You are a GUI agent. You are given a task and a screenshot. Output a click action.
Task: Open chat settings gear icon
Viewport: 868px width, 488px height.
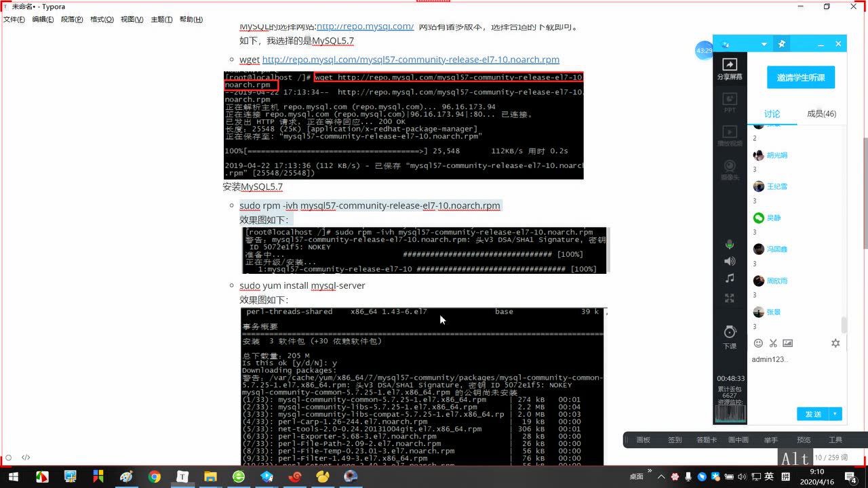(x=835, y=344)
